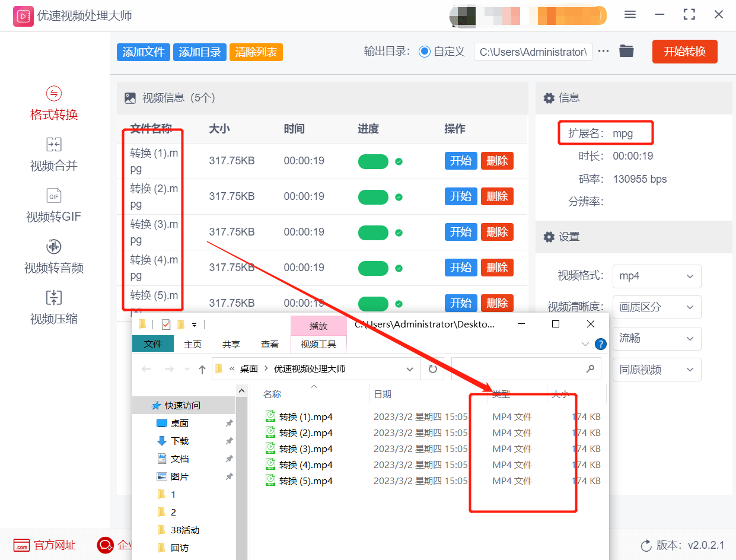Open the 同原视频 dropdown

click(657, 370)
